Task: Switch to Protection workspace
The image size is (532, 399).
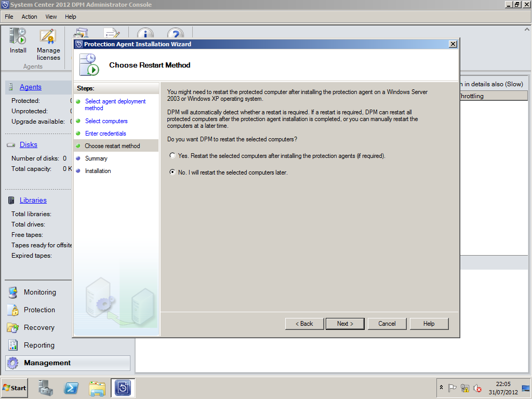Action: [39, 310]
